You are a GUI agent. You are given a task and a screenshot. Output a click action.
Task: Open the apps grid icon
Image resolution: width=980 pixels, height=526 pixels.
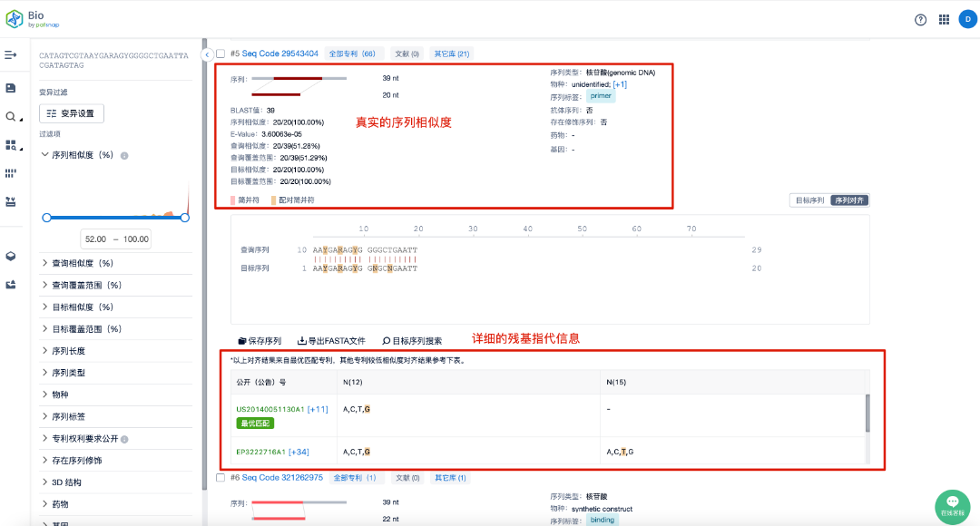(944, 20)
